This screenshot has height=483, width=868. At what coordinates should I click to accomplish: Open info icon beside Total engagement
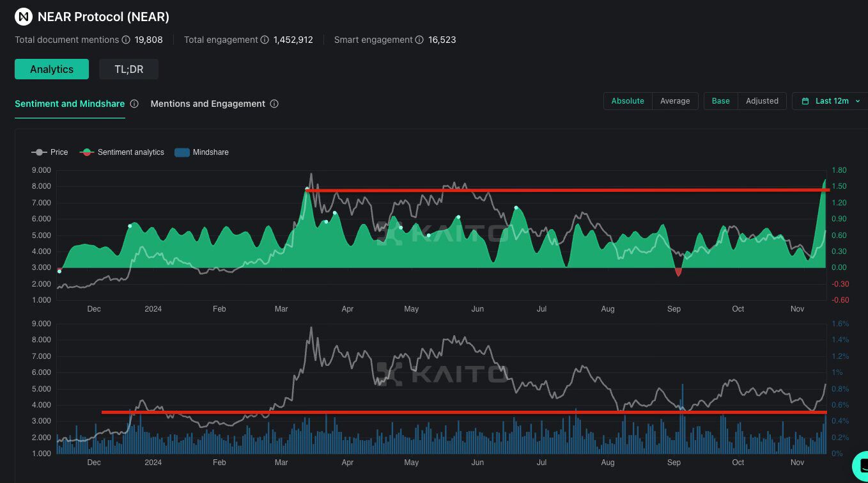[265, 40]
